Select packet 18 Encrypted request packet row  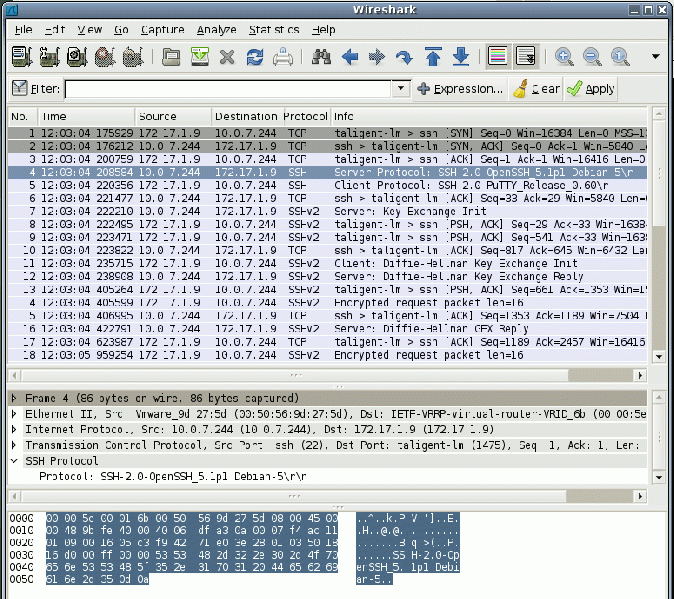pos(328,355)
